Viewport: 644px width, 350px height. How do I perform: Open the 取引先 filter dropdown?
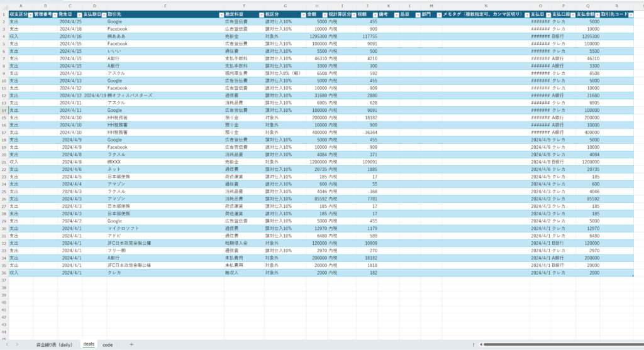click(221, 15)
